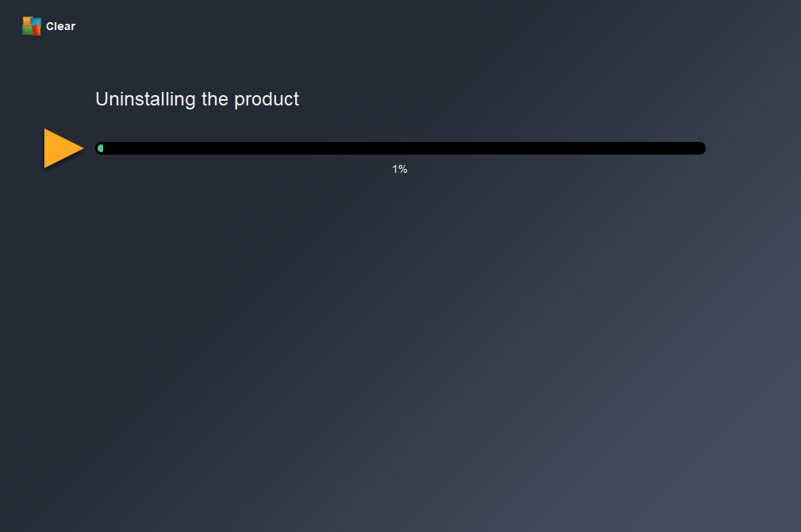The image size is (801, 532).
Task: Click the black uninstall progress bar track
Action: pos(400,148)
